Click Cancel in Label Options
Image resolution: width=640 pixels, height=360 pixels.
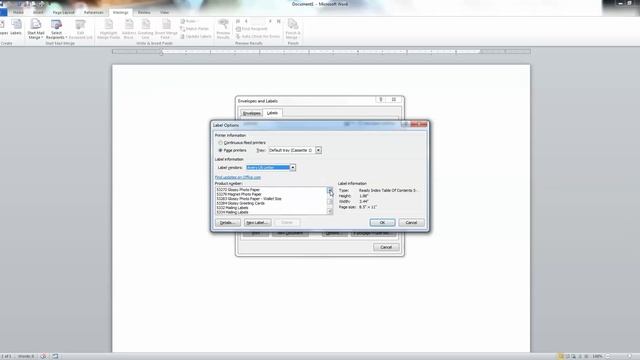(411, 222)
